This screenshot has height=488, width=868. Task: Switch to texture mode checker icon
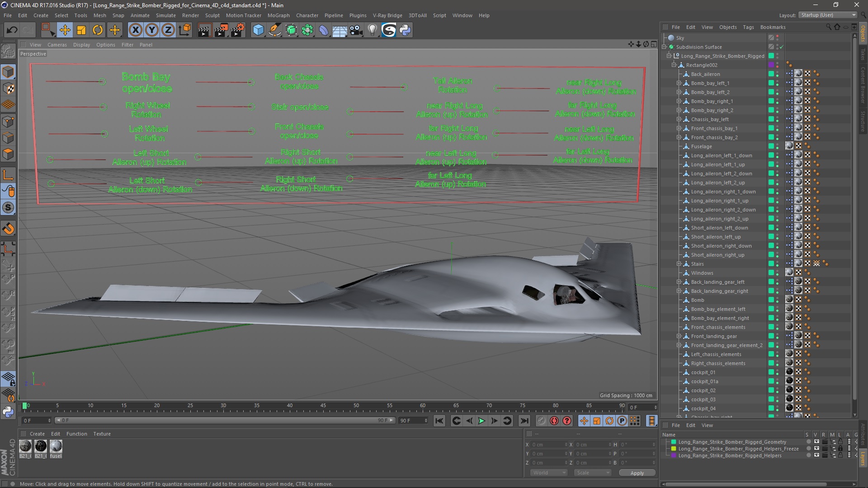pyautogui.click(x=8, y=89)
